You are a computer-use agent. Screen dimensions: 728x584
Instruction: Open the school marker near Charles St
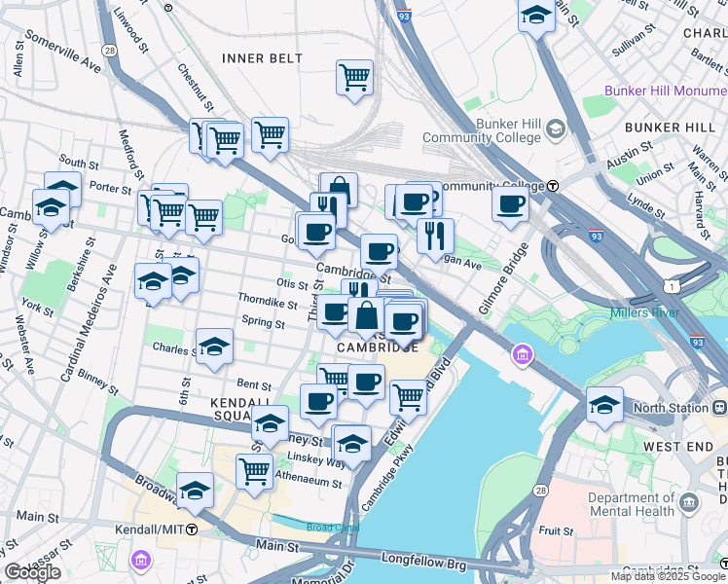[214, 347]
